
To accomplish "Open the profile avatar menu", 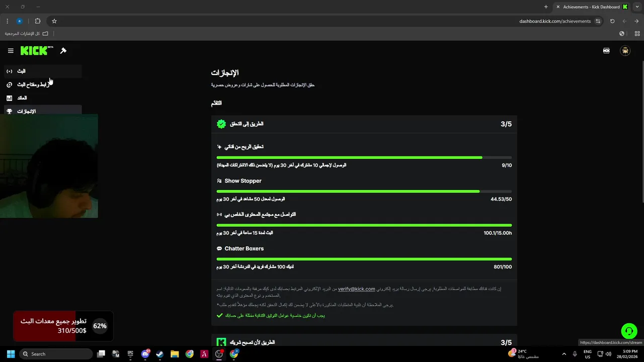I will (625, 51).
